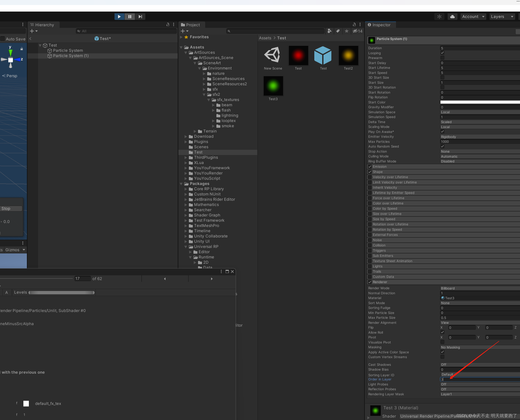Click the Order in Layer field
520x420 pixels.
pos(480,379)
